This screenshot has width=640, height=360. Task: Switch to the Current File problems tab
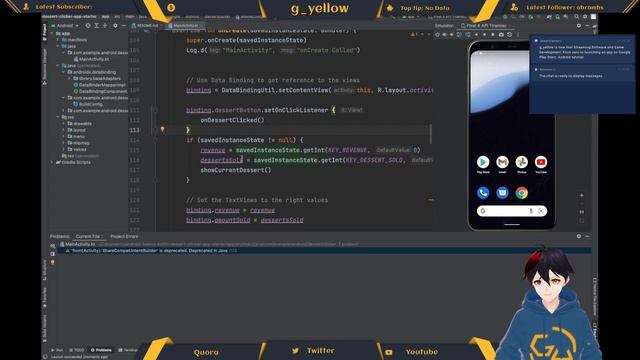(89, 236)
